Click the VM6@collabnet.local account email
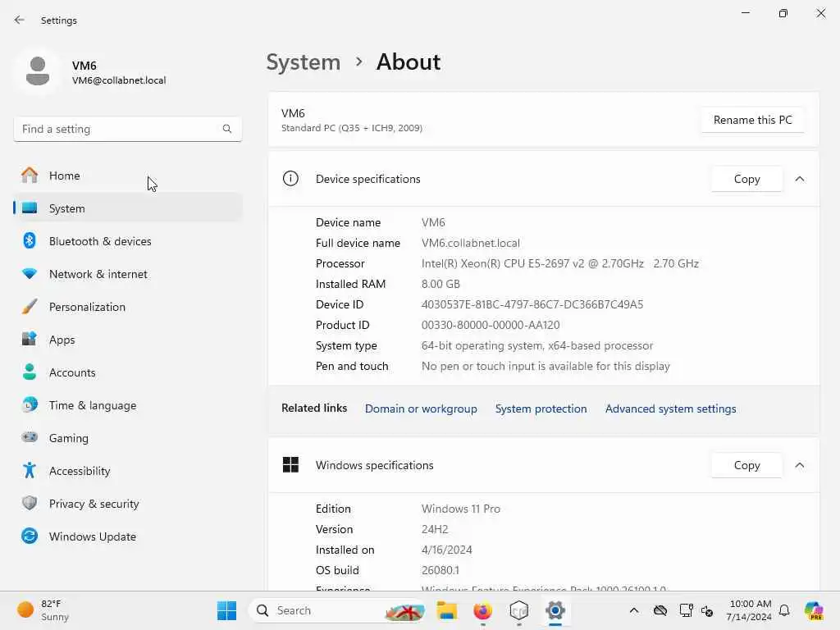The width and height of the screenshot is (840, 630). 119,80
